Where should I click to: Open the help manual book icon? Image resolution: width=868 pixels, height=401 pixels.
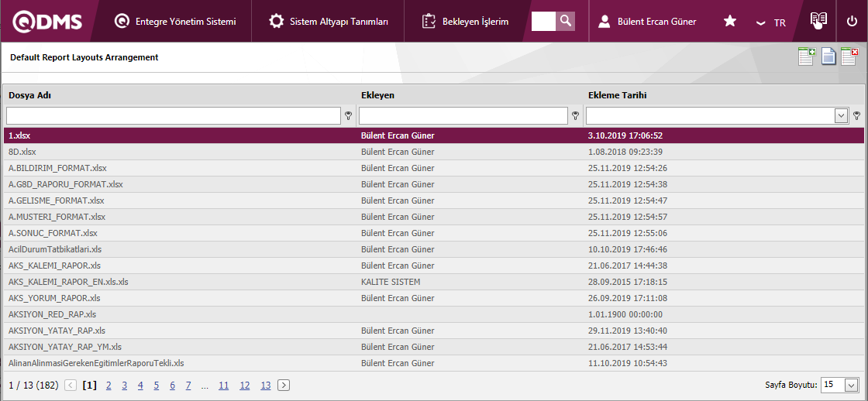click(x=818, y=20)
